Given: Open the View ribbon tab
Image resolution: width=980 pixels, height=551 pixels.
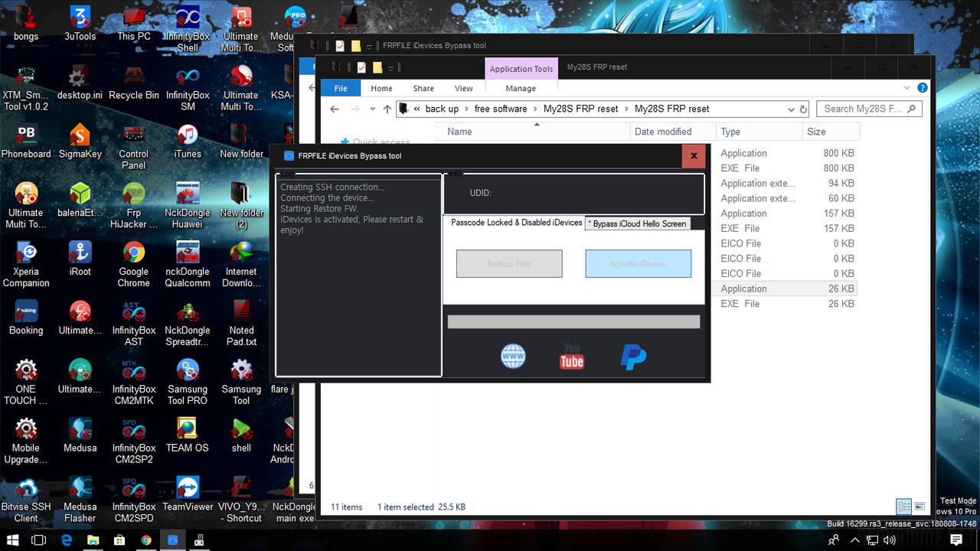Looking at the screenshot, I should (463, 88).
